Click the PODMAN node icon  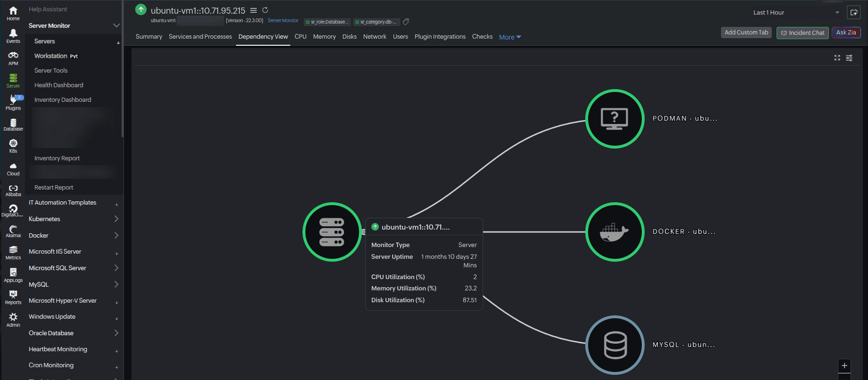pyautogui.click(x=615, y=119)
